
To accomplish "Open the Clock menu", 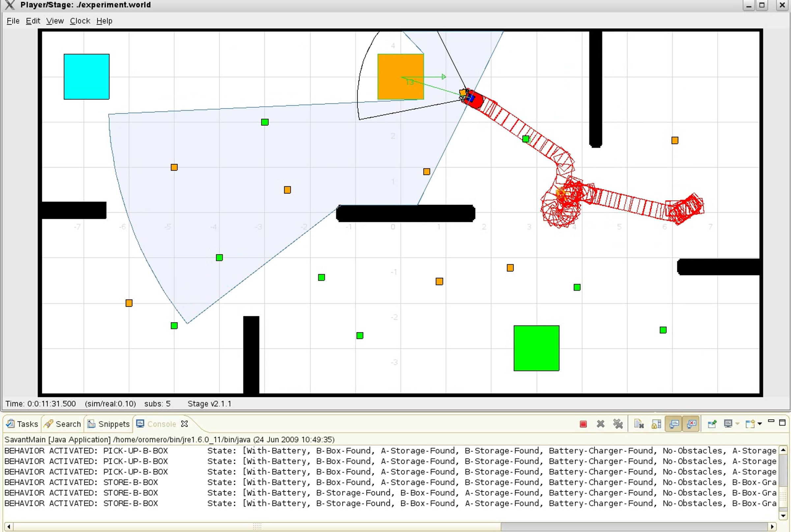I will tap(80, 21).
